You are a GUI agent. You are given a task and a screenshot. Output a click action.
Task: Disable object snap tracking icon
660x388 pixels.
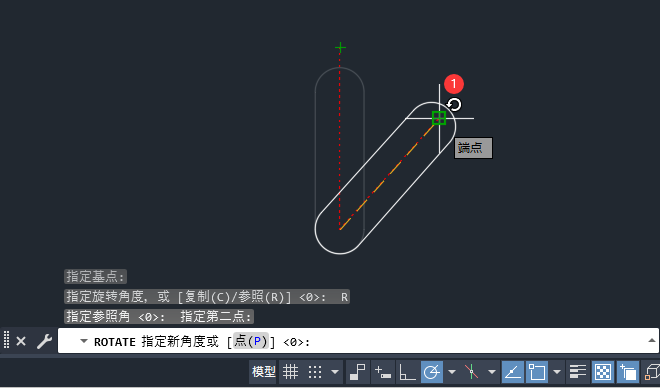tap(513, 372)
